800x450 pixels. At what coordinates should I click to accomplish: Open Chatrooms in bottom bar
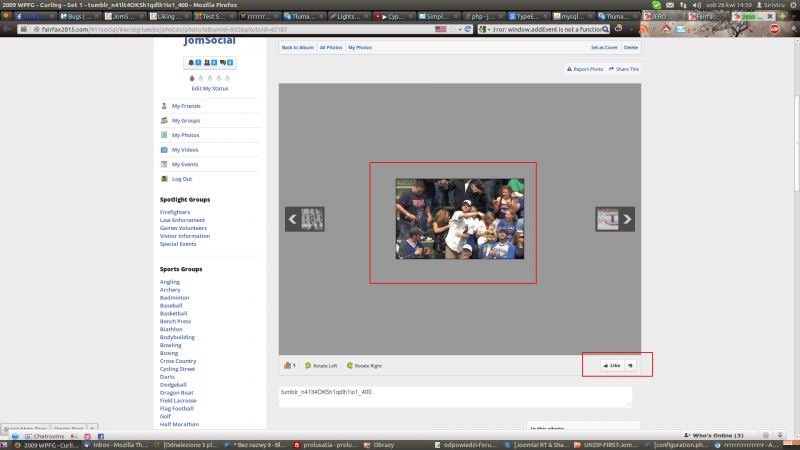(x=44, y=437)
